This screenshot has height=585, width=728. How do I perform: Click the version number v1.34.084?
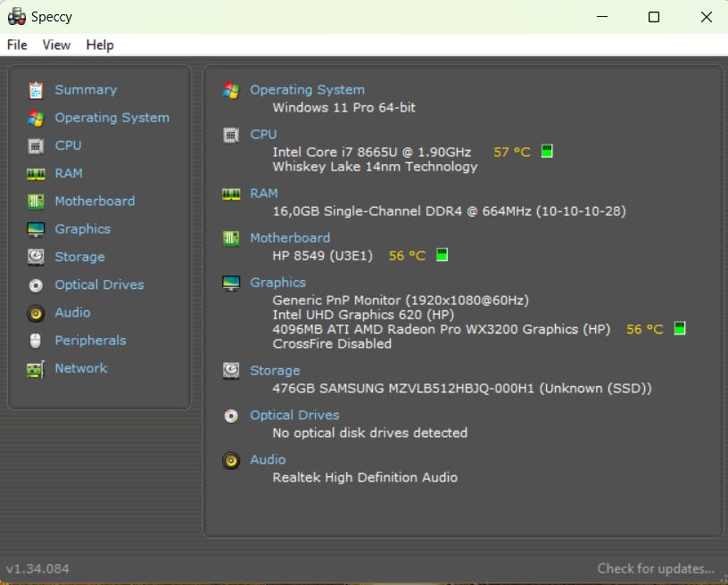pyautogui.click(x=37, y=568)
